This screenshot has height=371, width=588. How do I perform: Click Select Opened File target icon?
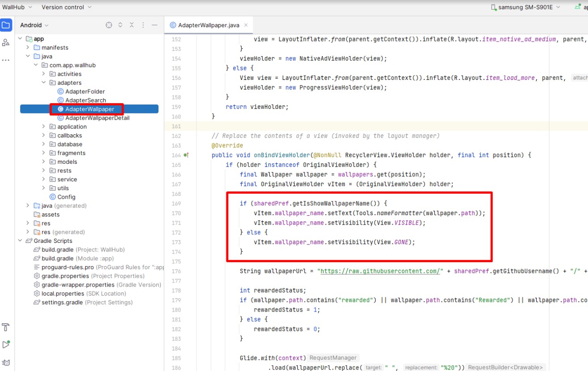(x=109, y=25)
